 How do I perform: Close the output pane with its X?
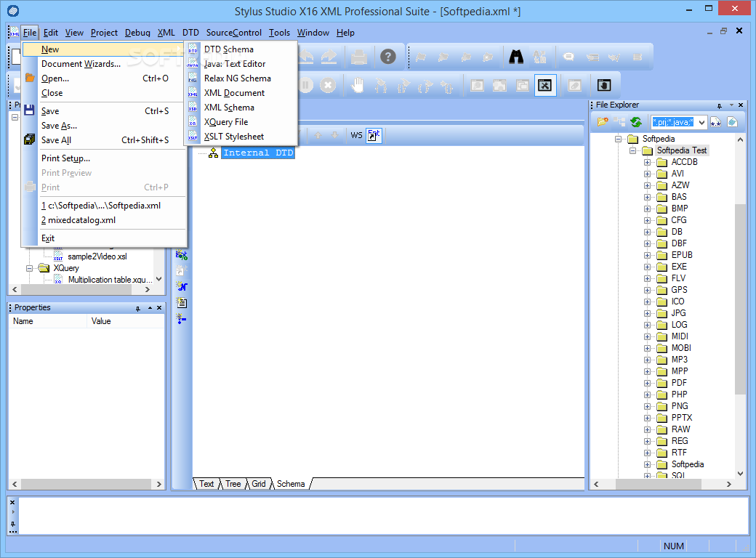12,502
